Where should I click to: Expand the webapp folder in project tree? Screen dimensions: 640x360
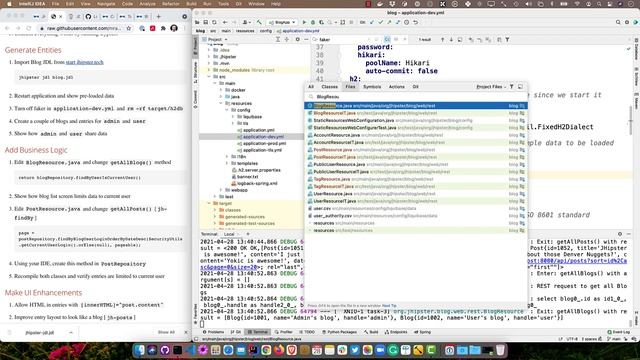(221, 190)
